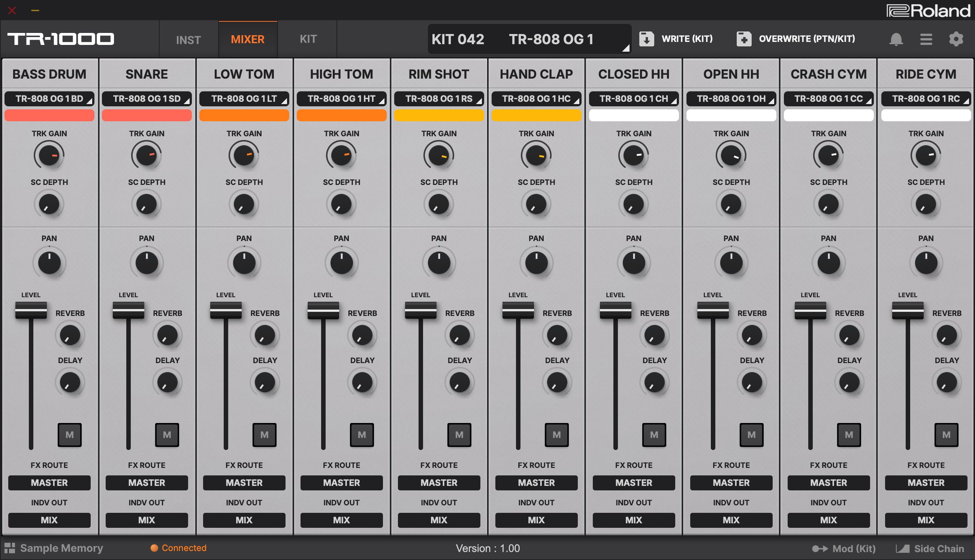975x560 pixels.
Task: Open Crash Cym FX Route MASTER selector
Action: click(x=828, y=483)
